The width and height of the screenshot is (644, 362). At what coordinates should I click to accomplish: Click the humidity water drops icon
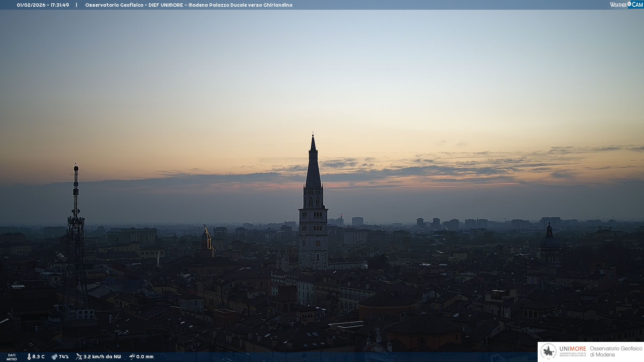(54, 357)
